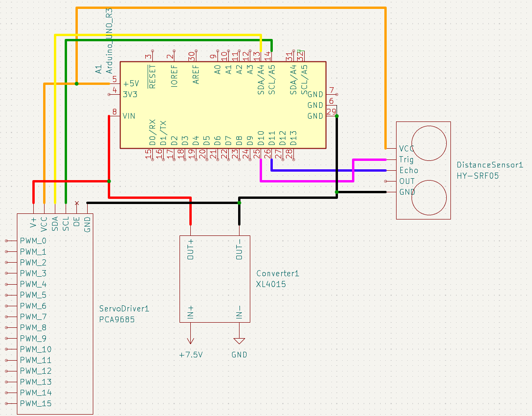Image resolution: width=532 pixels, height=416 pixels.
Task: Click the PWM_15 pin label
Action: [x=36, y=403]
